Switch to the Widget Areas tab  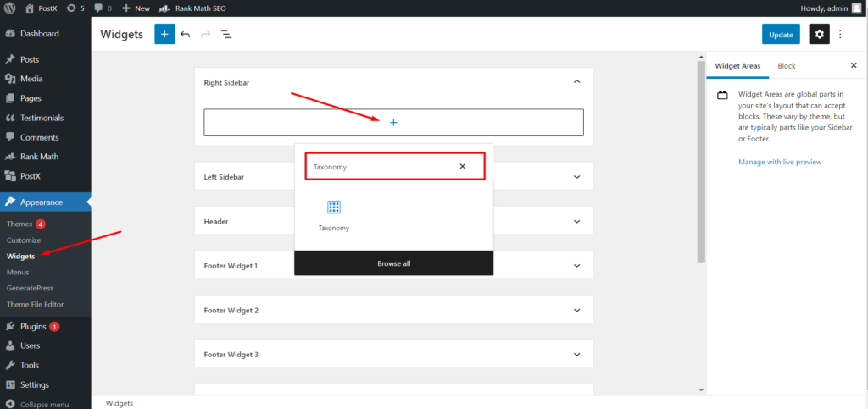(737, 66)
